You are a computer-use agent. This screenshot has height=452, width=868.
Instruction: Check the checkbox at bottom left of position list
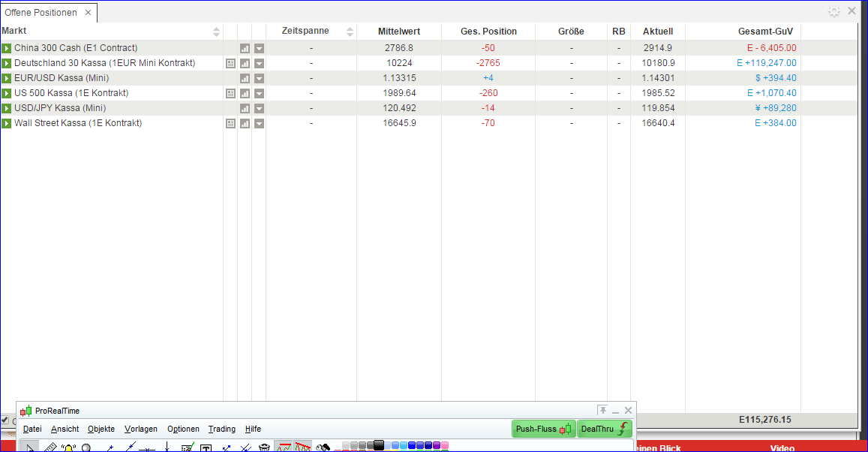pyautogui.click(x=6, y=420)
